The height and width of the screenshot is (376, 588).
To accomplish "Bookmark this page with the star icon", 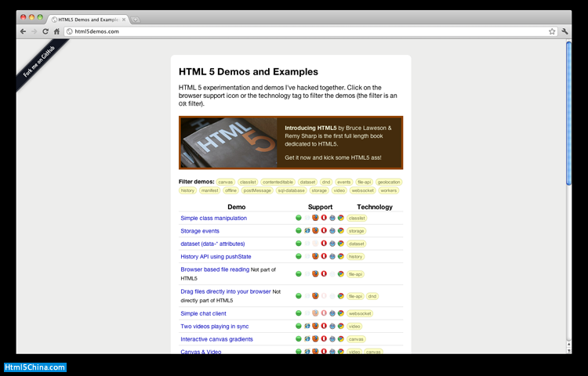I will point(552,31).
